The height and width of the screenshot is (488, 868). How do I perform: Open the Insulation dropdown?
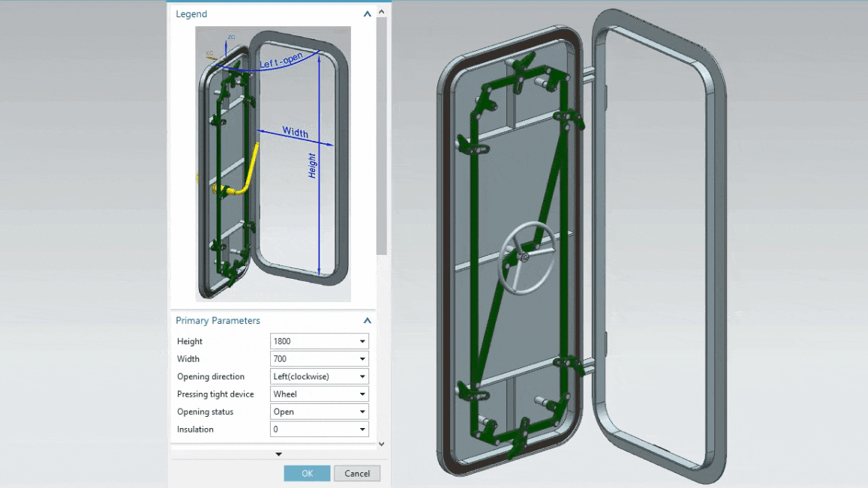[x=362, y=429]
